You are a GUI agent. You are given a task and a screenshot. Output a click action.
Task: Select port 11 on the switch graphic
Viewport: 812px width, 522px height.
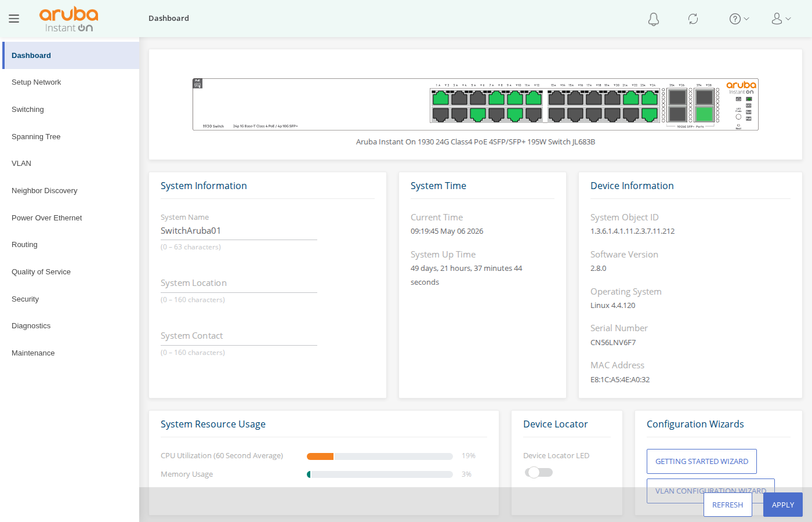point(534,97)
